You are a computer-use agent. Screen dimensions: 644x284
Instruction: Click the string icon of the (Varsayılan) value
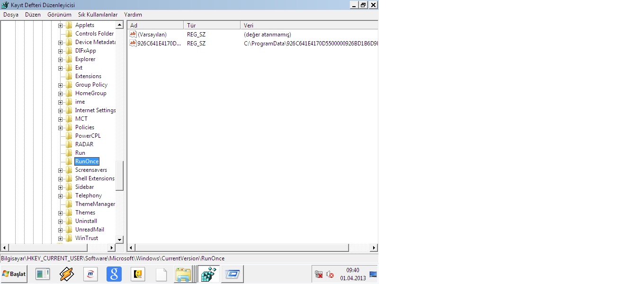pos(133,35)
